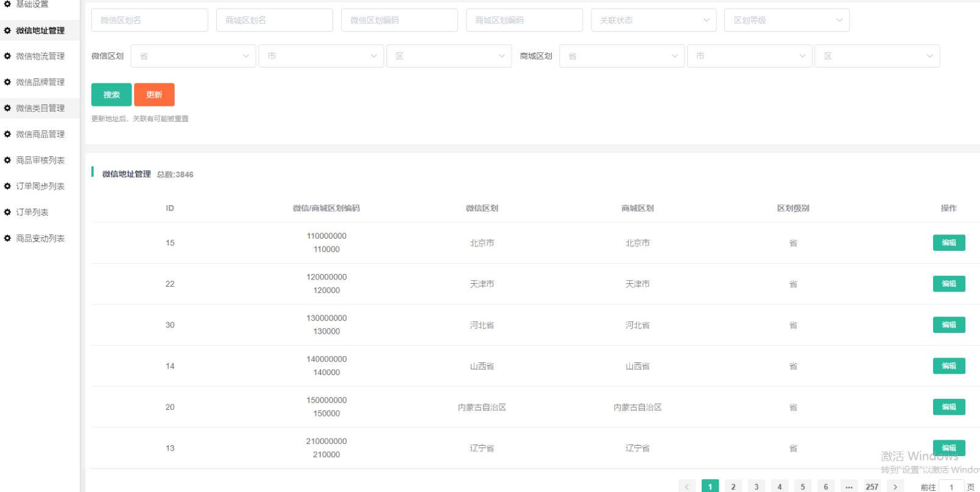The height and width of the screenshot is (492, 980).
Task: Click gear icon beside 商品审核列表
Action: (x=7, y=160)
